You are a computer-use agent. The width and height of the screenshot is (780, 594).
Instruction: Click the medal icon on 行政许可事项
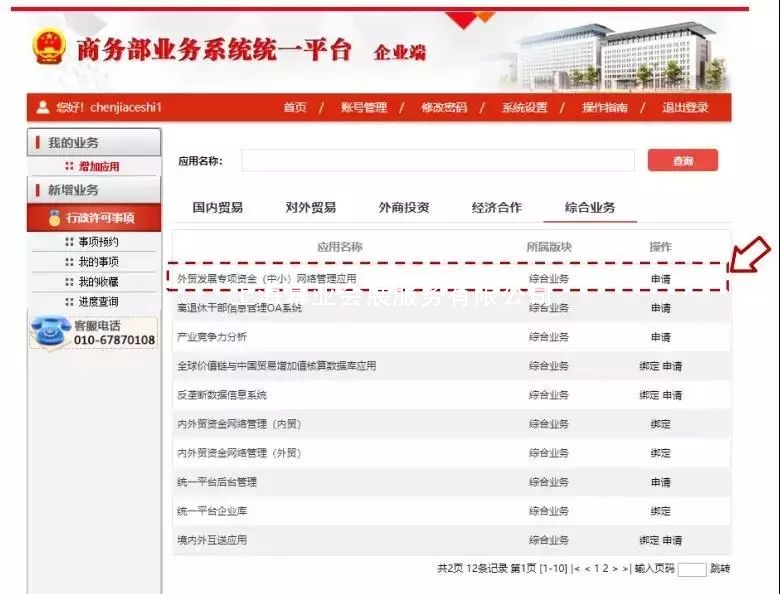coord(55,218)
